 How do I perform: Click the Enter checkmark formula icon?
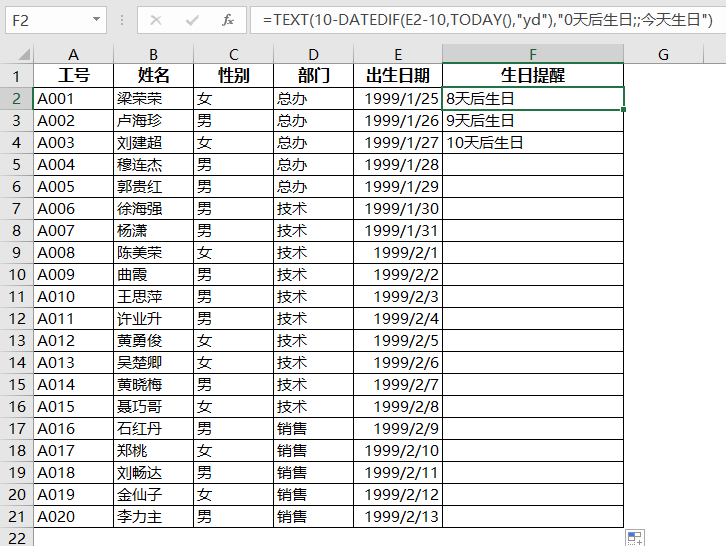192,20
